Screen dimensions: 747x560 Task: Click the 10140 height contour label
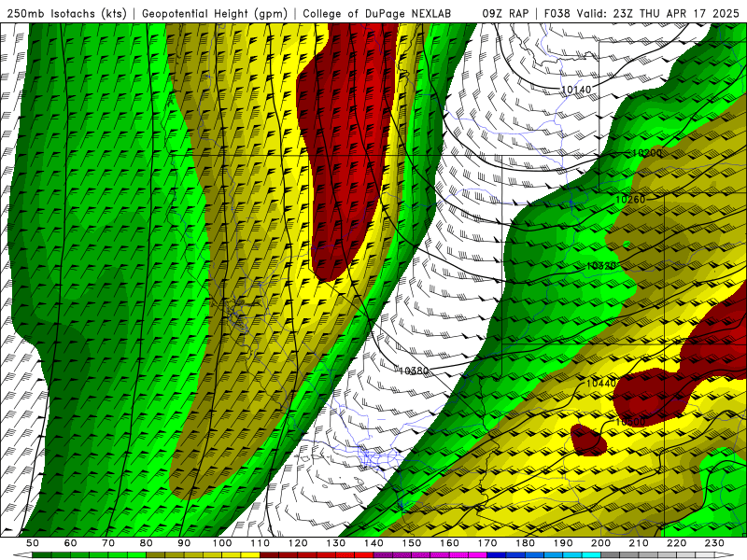[x=576, y=90]
